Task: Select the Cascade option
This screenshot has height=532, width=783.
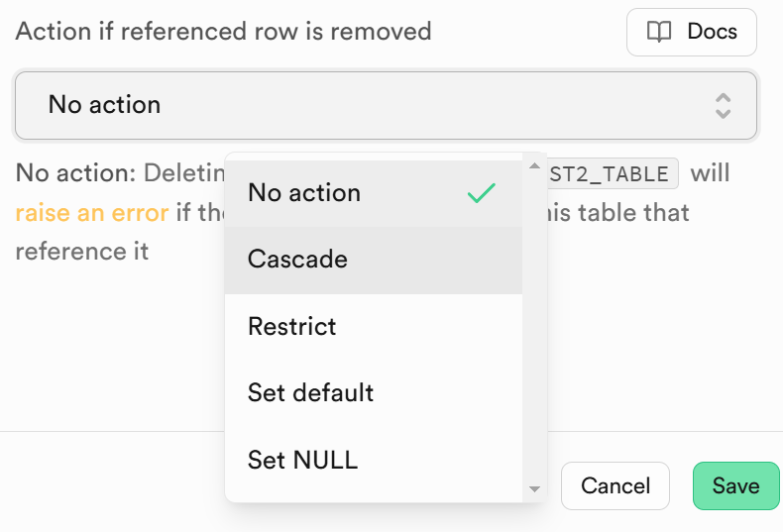Action: [x=374, y=260]
